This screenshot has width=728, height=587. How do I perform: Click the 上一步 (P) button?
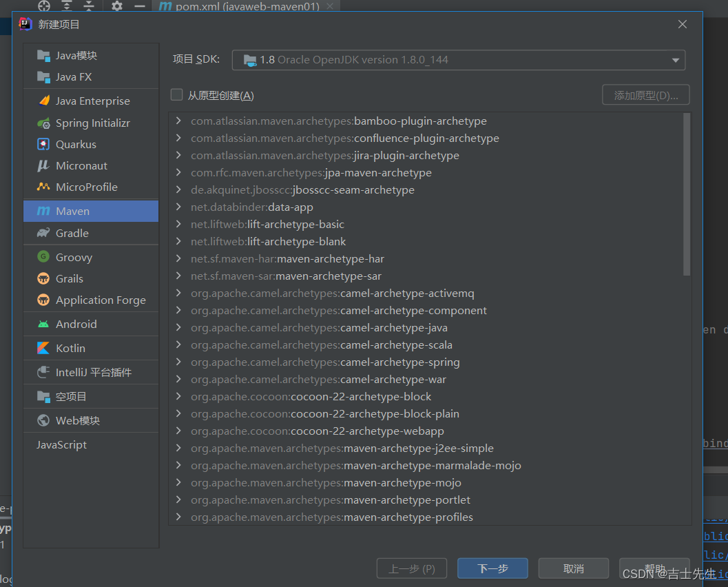[412, 568]
